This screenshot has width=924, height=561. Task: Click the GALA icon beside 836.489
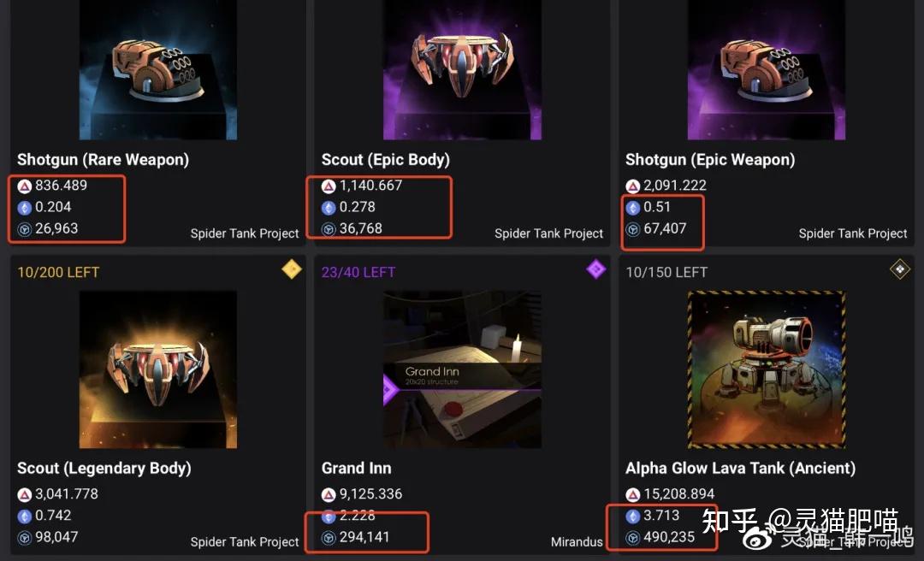[x=24, y=186]
